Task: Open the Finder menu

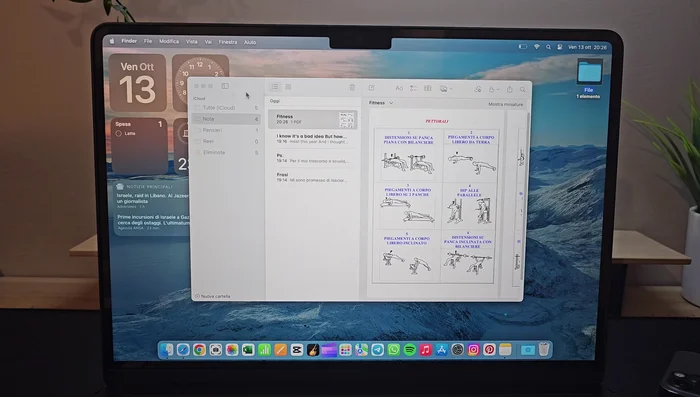Action: [x=129, y=41]
